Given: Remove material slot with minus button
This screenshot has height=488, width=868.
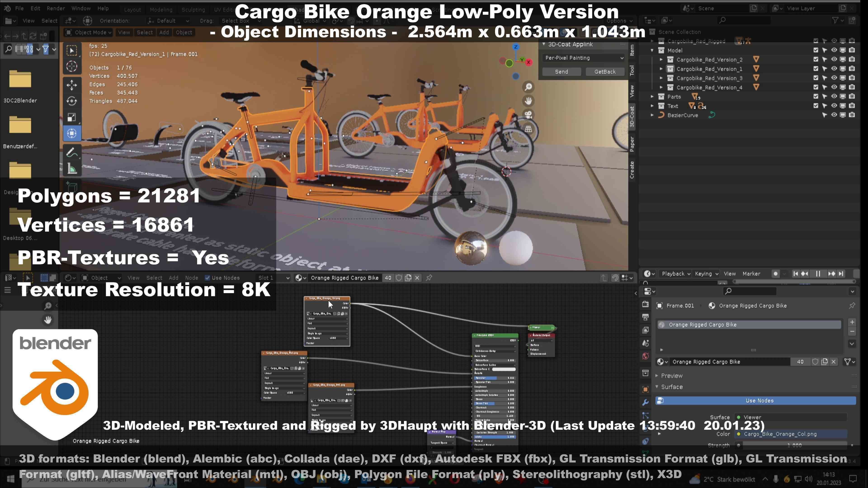Looking at the screenshot, I should click(852, 332).
